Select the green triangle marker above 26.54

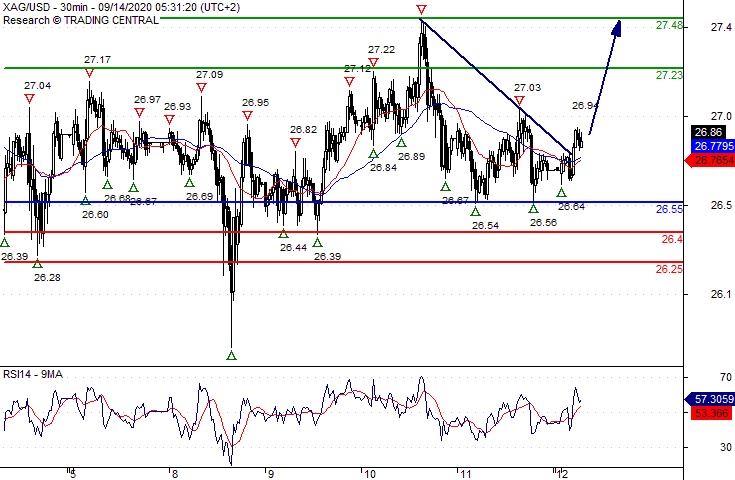(476, 211)
